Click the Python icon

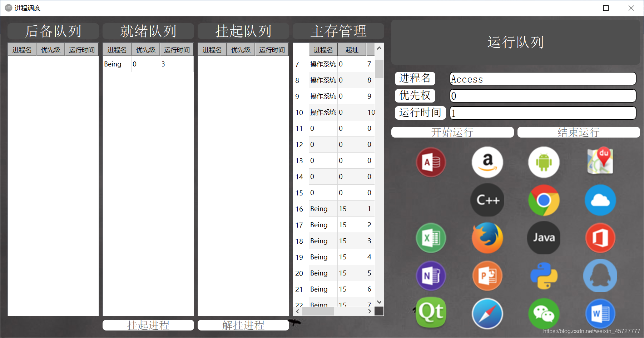[544, 276]
